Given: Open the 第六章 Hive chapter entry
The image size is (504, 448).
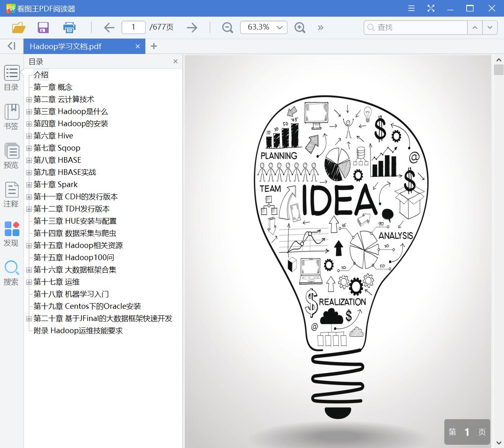Looking at the screenshot, I should tap(53, 136).
